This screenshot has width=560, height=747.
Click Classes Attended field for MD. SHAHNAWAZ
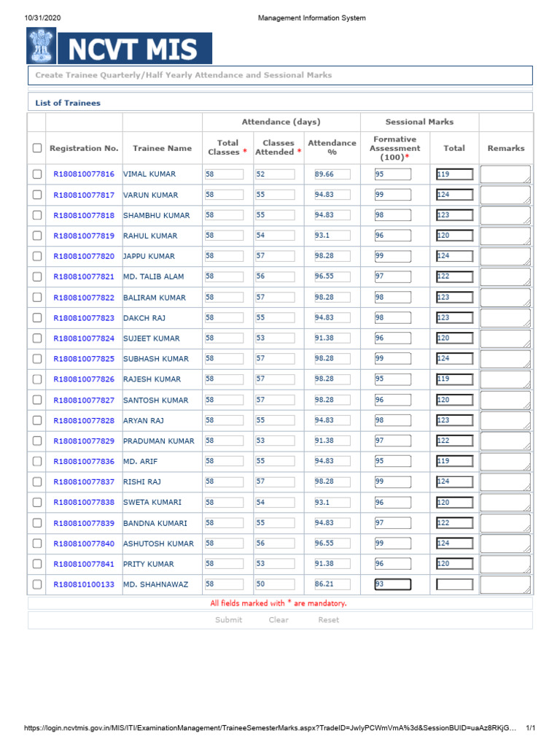pos(275,584)
